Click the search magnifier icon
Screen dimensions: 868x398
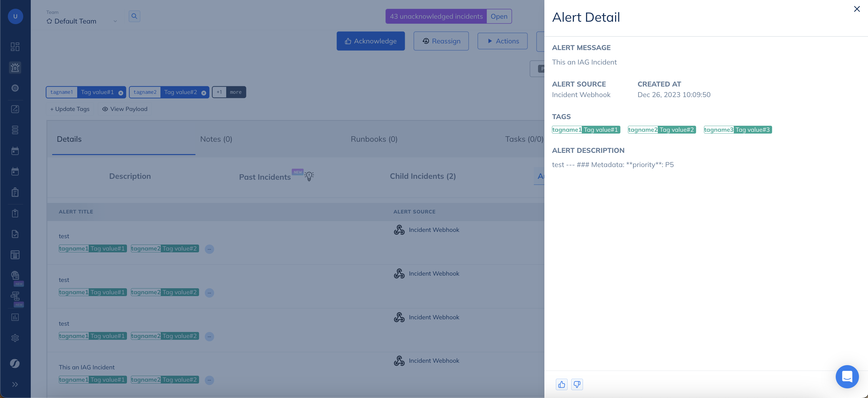[x=134, y=16]
